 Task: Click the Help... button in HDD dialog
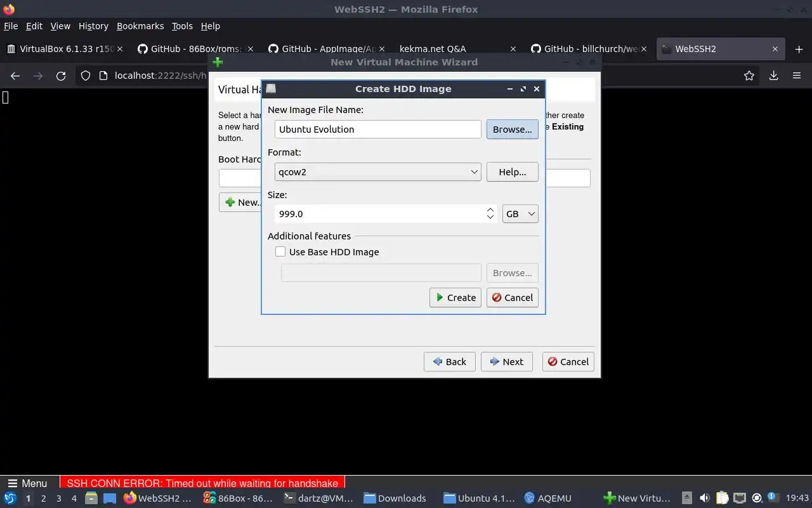[x=512, y=171]
